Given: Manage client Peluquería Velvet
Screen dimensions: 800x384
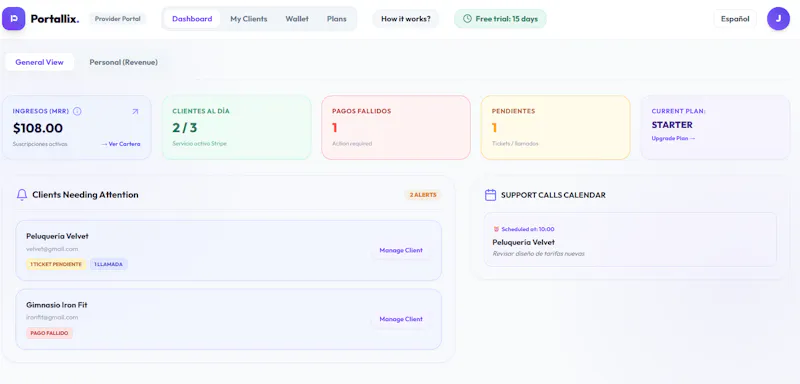Looking at the screenshot, I should tap(401, 250).
